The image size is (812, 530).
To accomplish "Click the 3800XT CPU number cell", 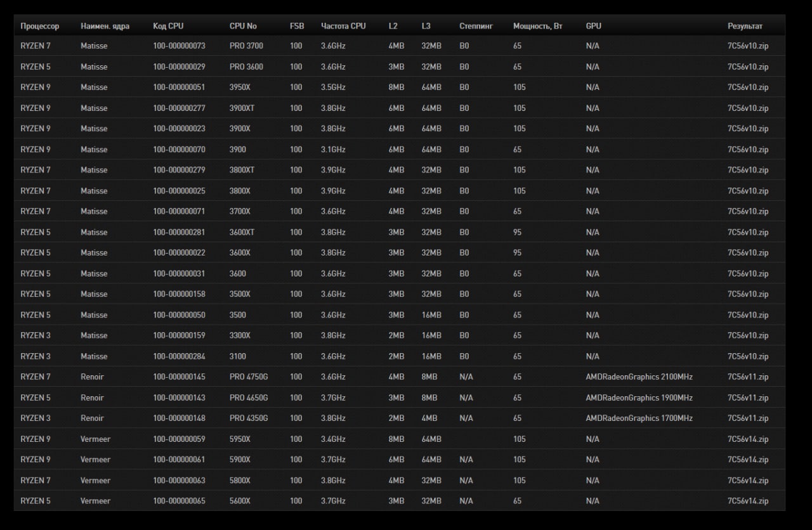I will tap(242, 171).
